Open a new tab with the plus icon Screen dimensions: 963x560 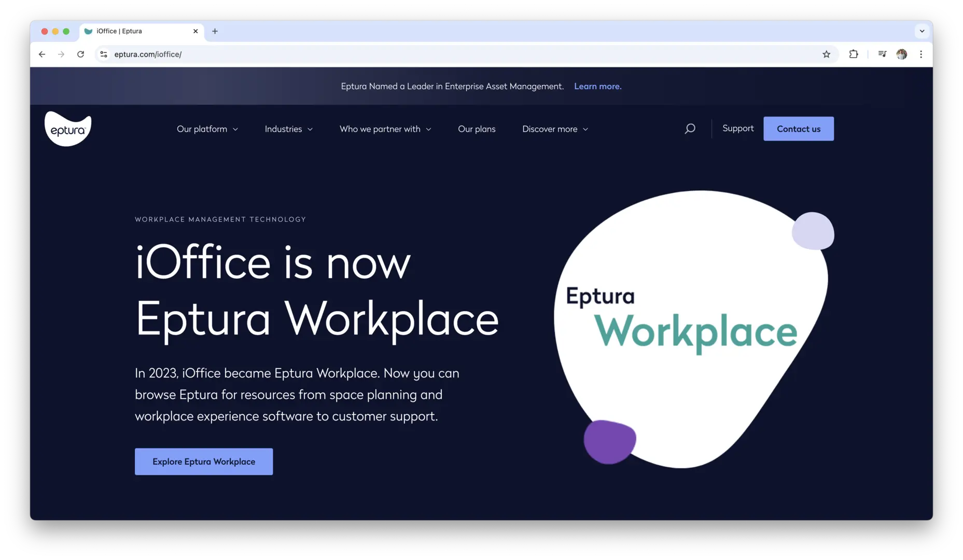pos(215,31)
